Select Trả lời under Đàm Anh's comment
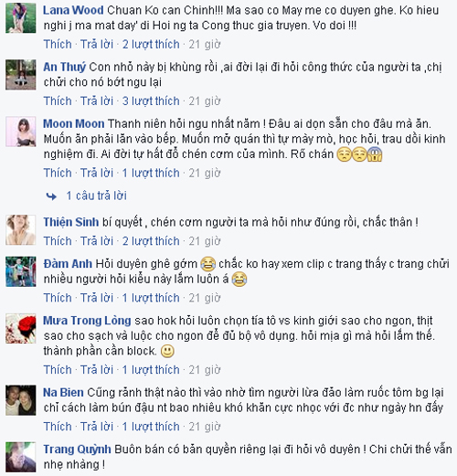 [97, 298]
